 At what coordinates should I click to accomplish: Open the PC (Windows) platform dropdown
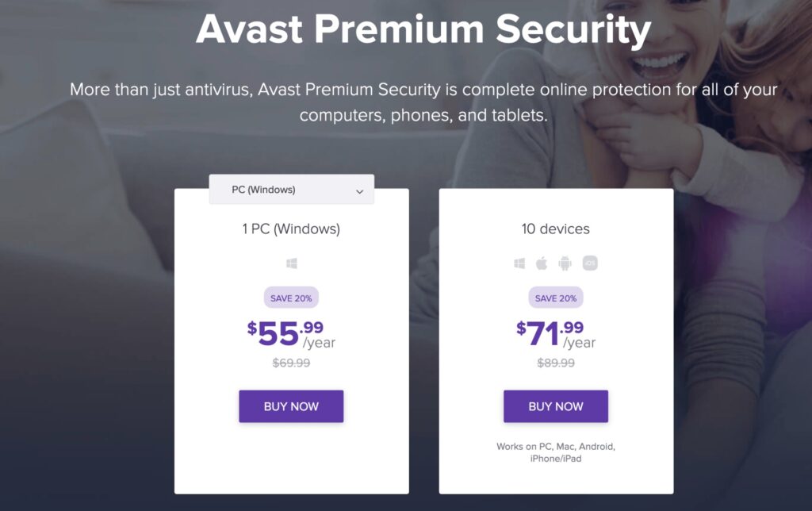click(x=292, y=190)
